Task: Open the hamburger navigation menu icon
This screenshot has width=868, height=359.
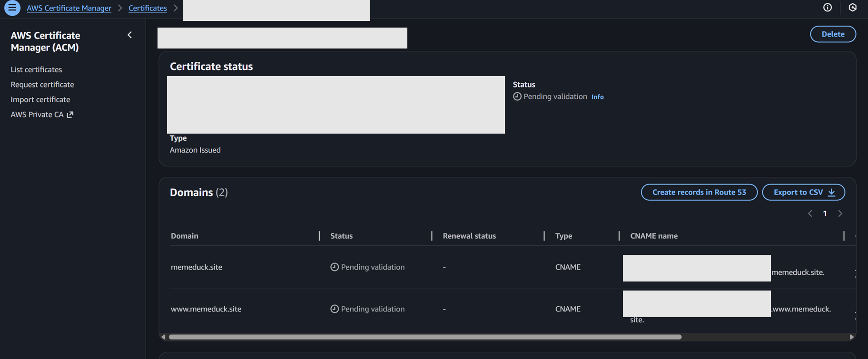Action: (x=12, y=8)
